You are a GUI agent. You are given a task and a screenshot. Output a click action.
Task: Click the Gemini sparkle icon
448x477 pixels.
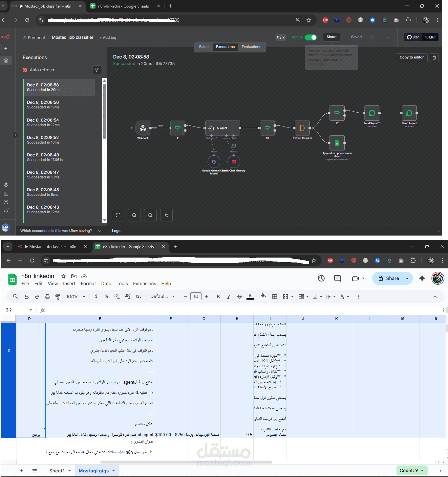[x=422, y=278]
